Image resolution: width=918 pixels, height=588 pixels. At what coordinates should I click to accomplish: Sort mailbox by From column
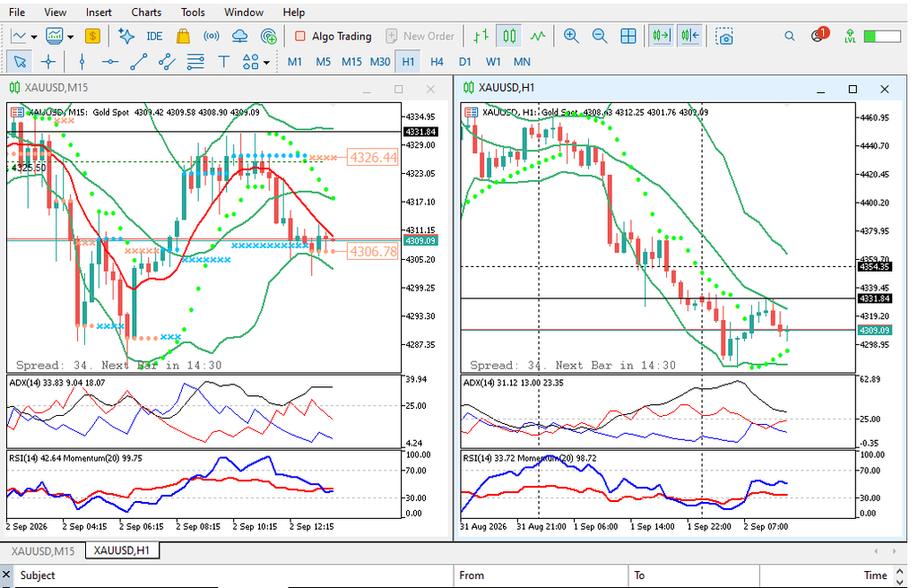click(x=541, y=575)
